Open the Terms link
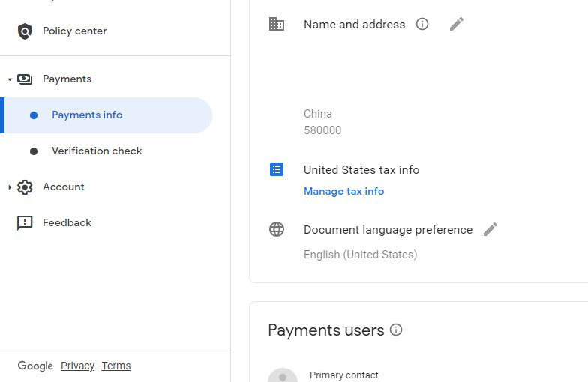The image size is (588, 382). point(116,366)
